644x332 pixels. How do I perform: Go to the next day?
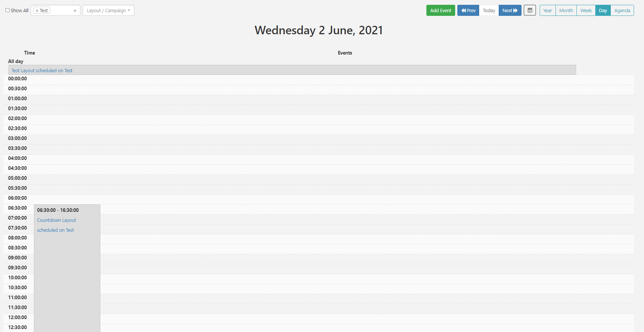pyautogui.click(x=510, y=10)
